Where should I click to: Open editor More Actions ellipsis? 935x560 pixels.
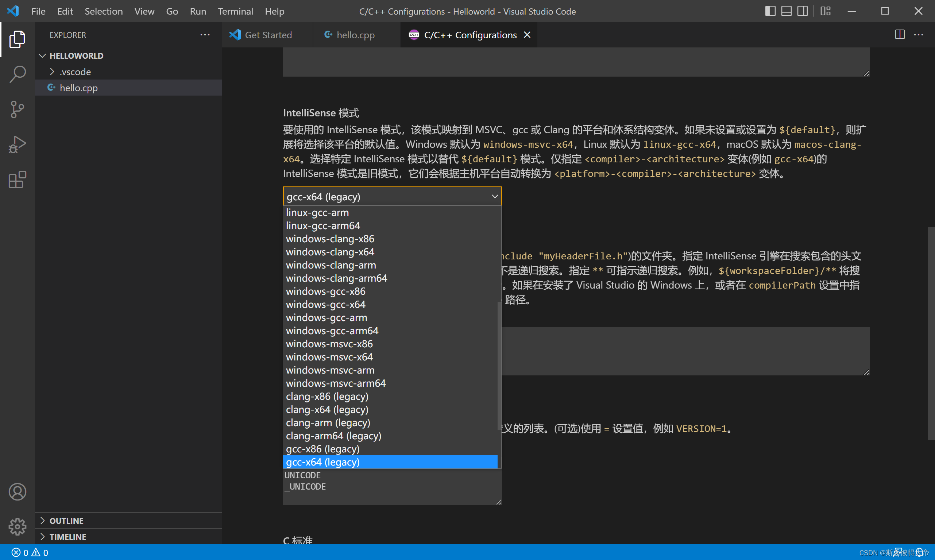(x=918, y=35)
